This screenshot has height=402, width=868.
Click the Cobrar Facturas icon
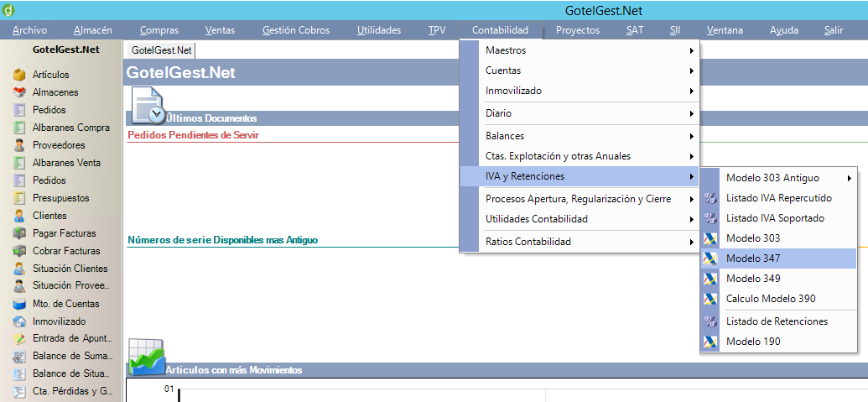pos(20,251)
